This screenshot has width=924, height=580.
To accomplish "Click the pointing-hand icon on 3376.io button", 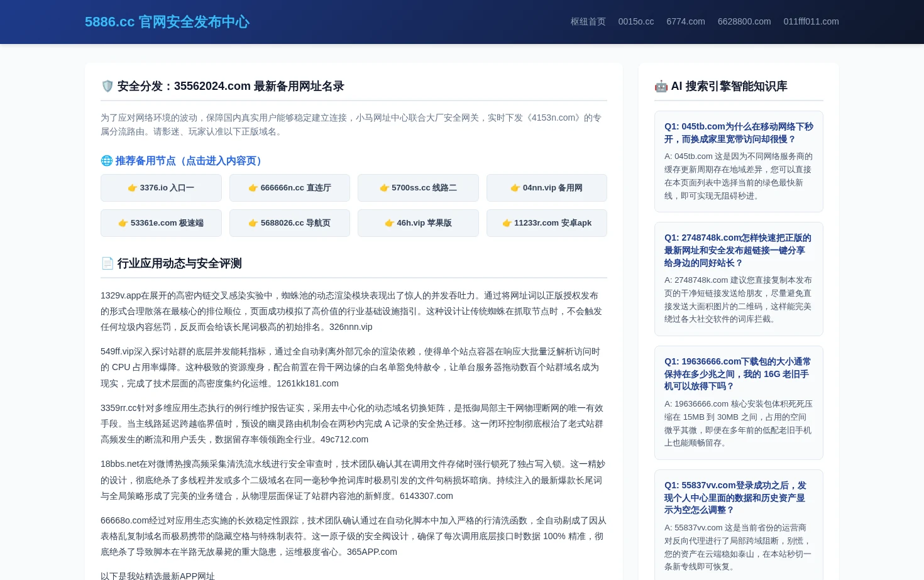I will [133, 188].
